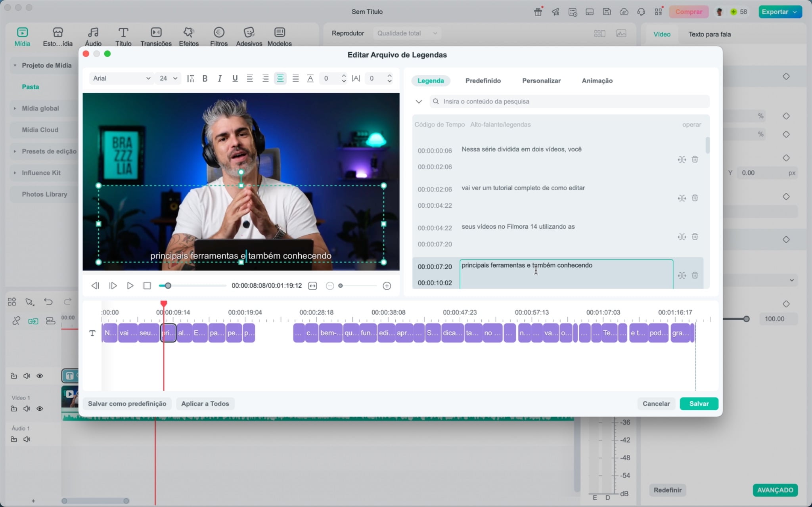This screenshot has width=812, height=507.
Task: Click the Cancelar button
Action: [656, 404]
